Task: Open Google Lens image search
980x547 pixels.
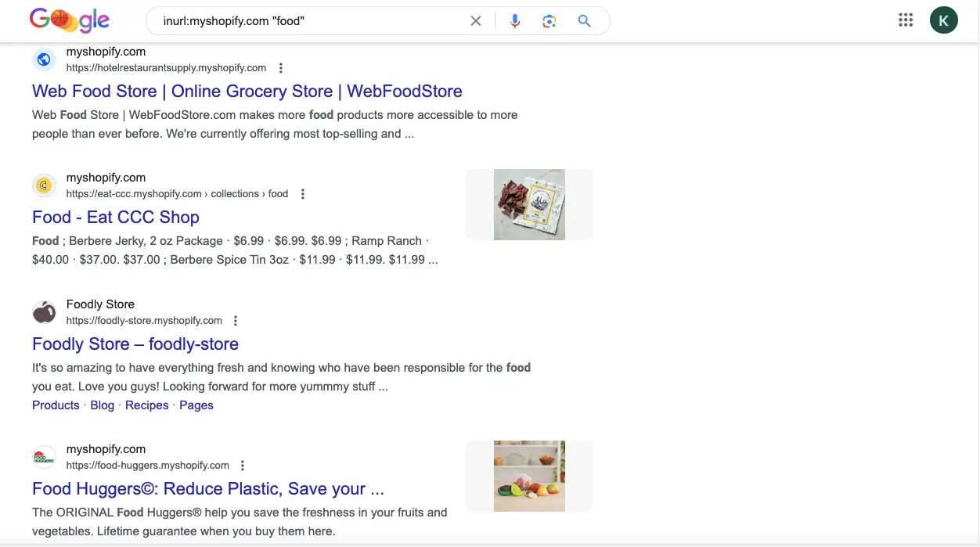Action: click(549, 21)
